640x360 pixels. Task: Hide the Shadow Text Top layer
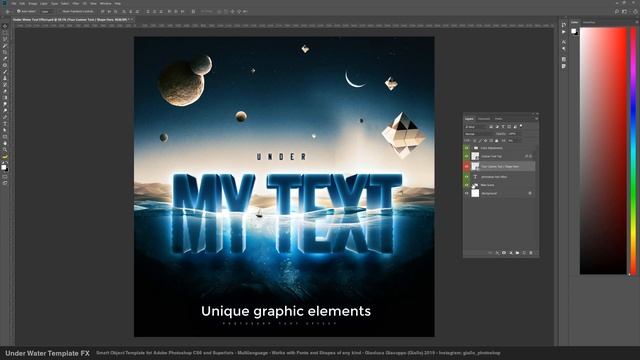click(467, 156)
